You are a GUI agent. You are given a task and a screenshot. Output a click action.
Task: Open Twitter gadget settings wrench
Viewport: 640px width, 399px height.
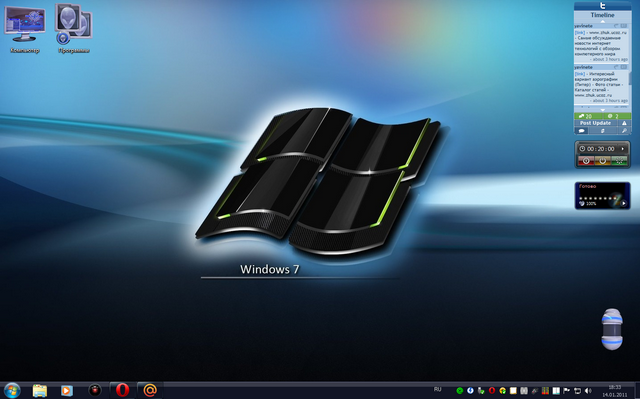624,131
